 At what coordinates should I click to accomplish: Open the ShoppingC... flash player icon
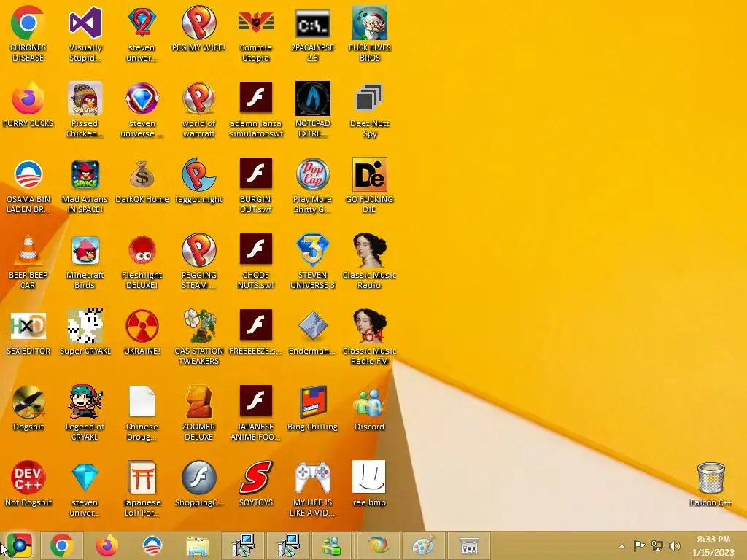[198, 477]
